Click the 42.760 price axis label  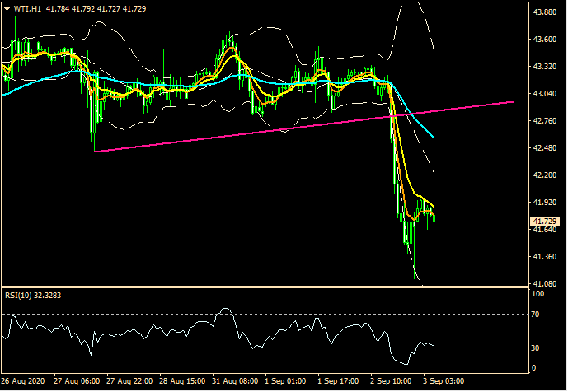pyautogui.click(x=544, y=121)
